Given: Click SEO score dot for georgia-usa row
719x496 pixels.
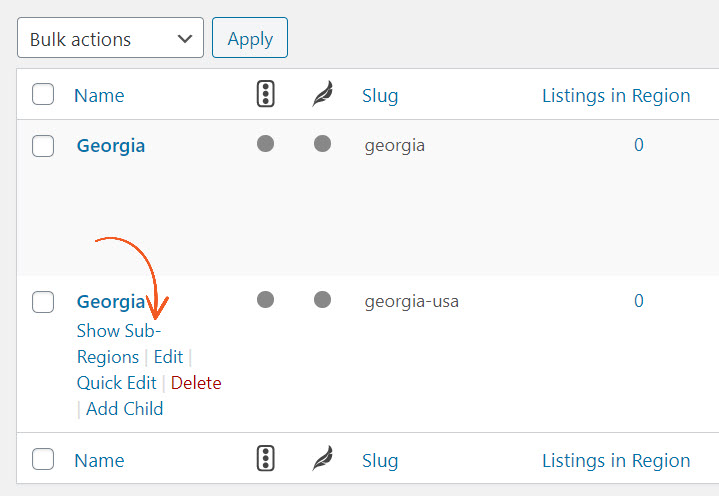Looking at the screenshot, I should click(265, 299).
